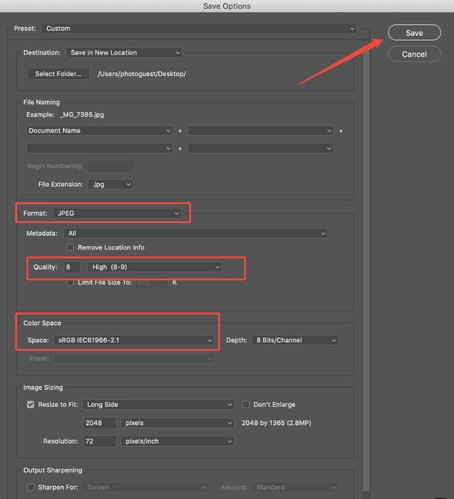Uncheck the Resize to Fit checkbox
The height and width of the screenshot is (499, 454).
tap(30, 404)
